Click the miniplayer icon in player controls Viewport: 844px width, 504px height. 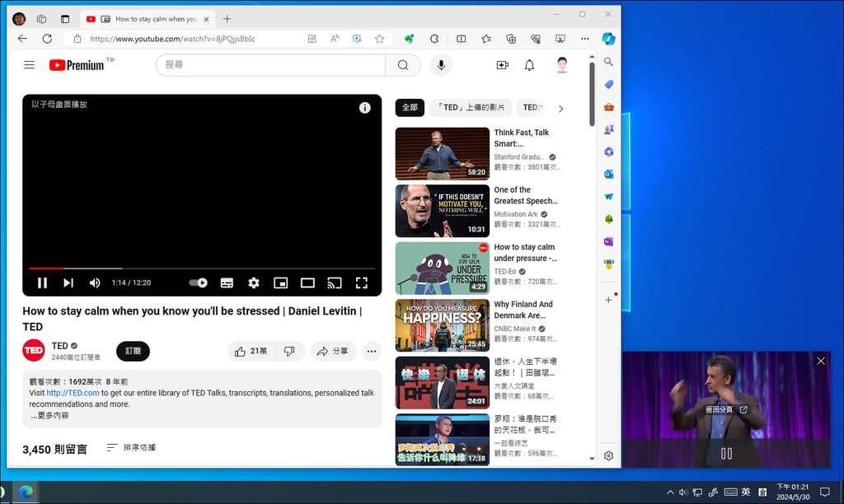[x=280, y=282]
